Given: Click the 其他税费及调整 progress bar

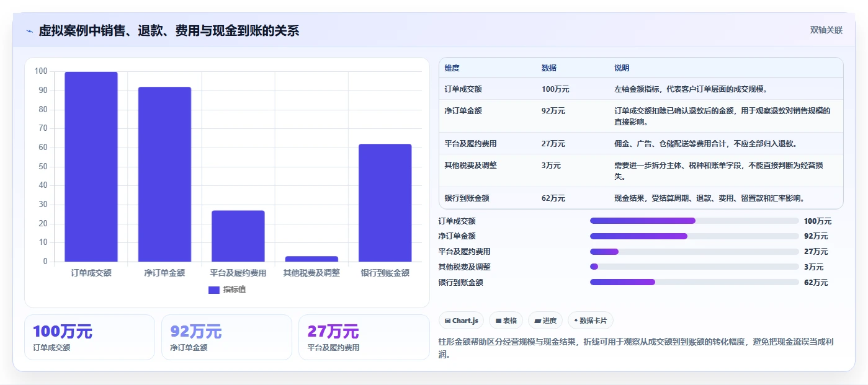Looking at the screenshot, I should click(694, 267).
